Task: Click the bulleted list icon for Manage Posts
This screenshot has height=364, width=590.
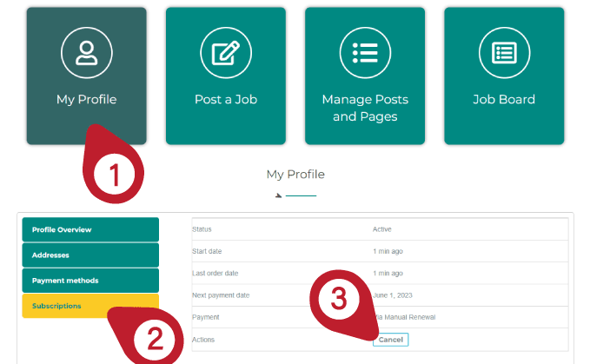Action: (364, 53)
